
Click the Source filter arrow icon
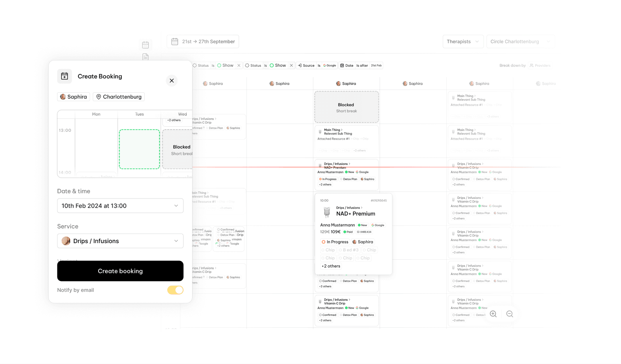(x=300, y=66)
